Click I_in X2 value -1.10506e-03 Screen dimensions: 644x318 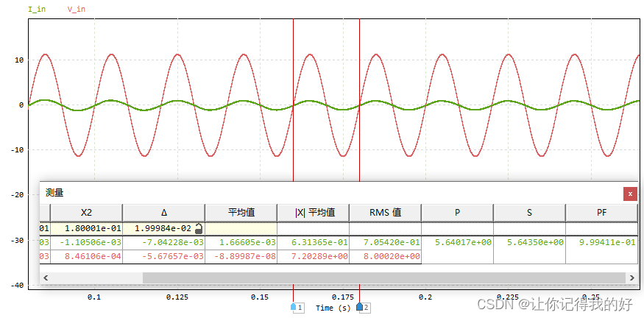tap(91, 242)
